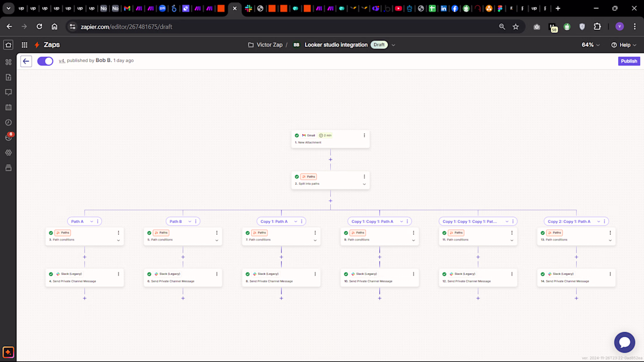Image resolution: width=644 pixels, height=362 pixels.
Task: Open the Path B more options menu
Action: click(x=196, y=221)
